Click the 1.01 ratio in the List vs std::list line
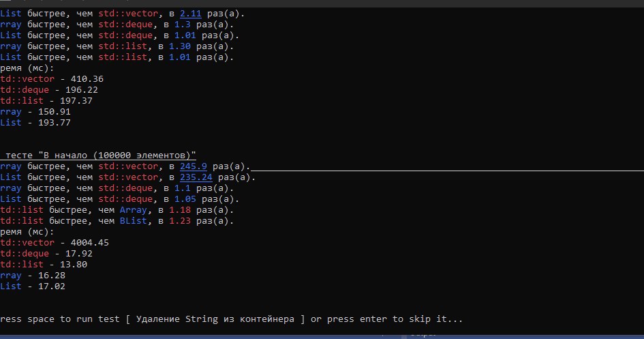 point(180,57)
